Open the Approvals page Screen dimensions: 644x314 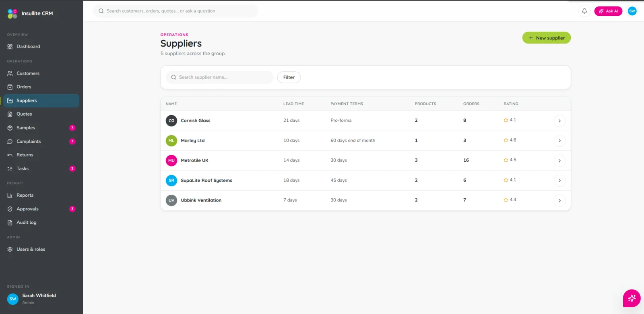tap(41, 209)
